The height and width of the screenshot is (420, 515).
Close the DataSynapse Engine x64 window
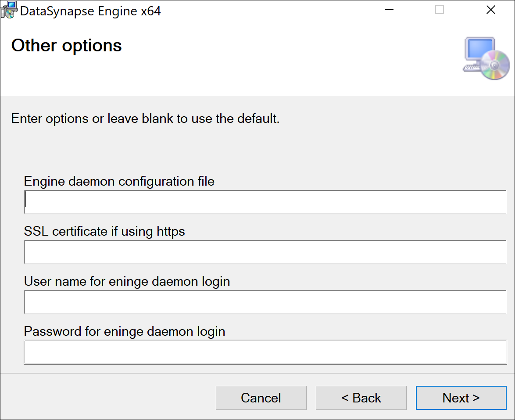(x=490, y=10)
